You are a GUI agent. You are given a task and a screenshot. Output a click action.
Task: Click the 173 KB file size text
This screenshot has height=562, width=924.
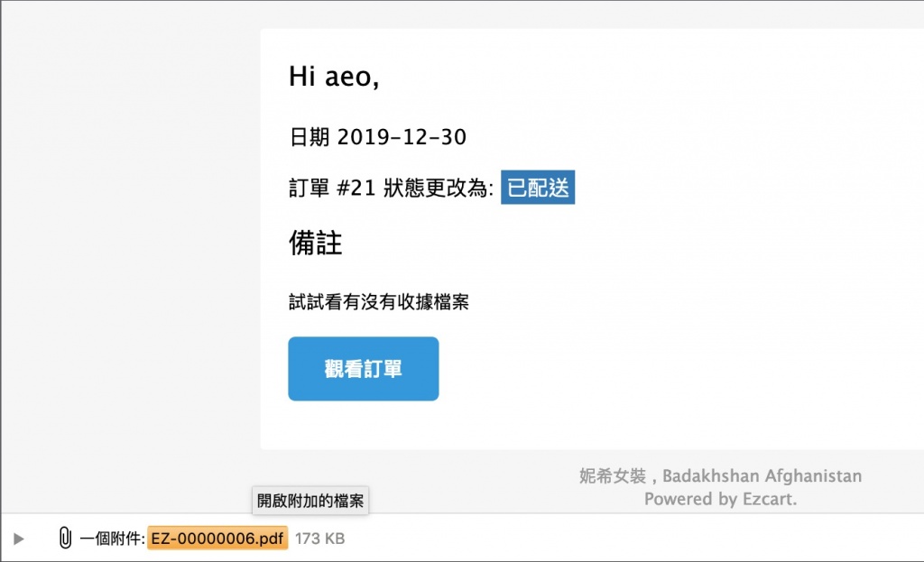pos(319,539)
